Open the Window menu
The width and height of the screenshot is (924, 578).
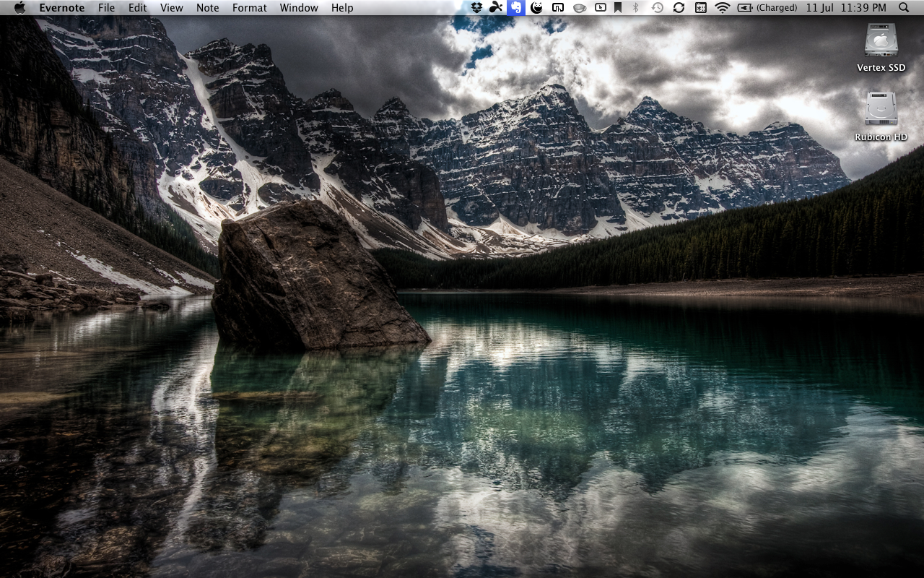point(299,7)
